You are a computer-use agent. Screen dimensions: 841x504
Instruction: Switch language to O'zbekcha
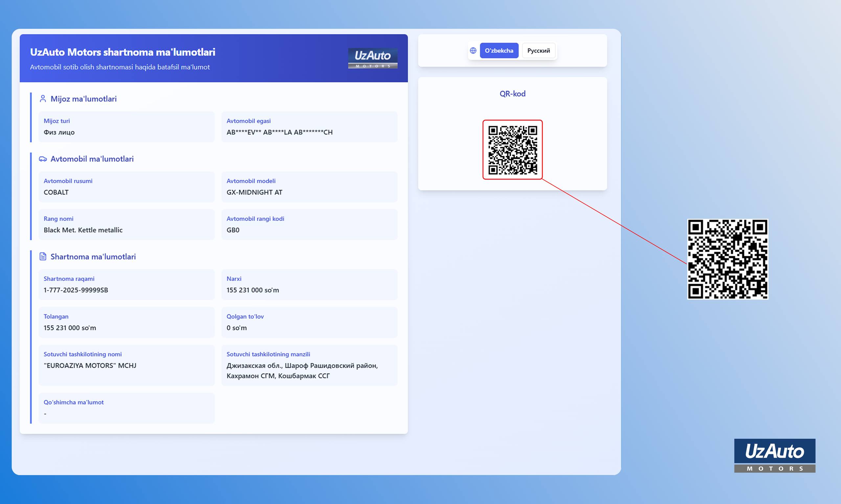coord(499,51)
